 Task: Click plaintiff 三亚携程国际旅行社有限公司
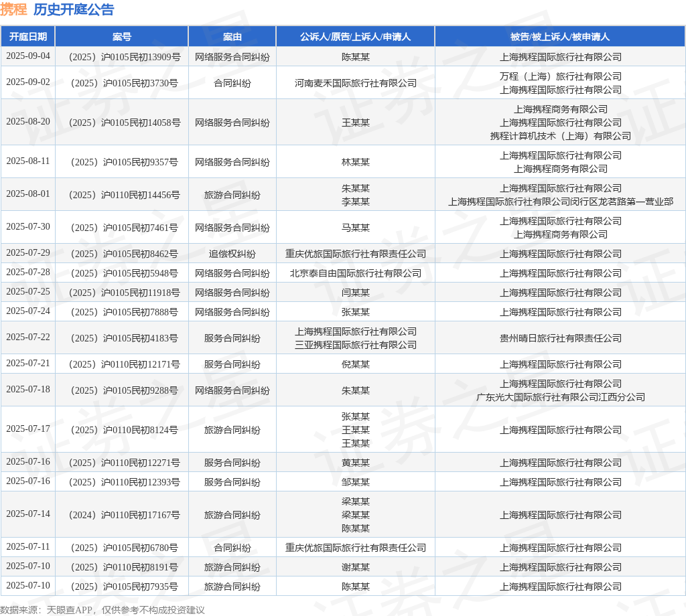point(355,345)
